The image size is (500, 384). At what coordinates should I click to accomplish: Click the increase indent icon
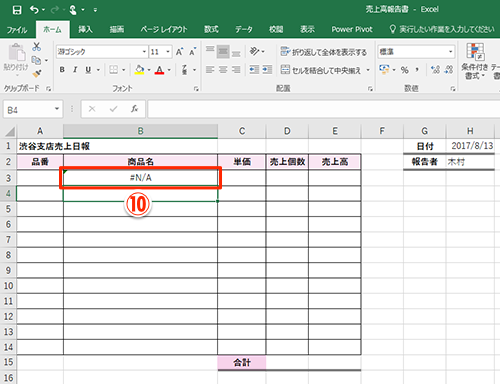tap(267, 70)
